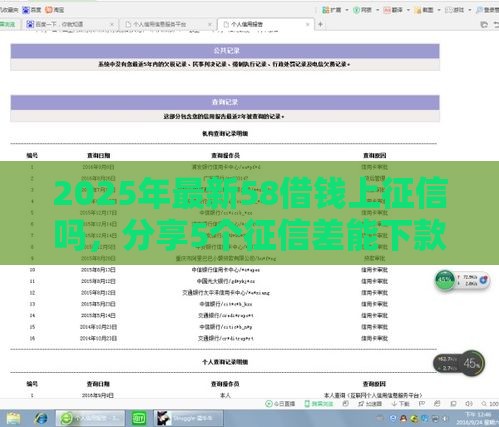This screenshot has width=499, height=427.
Task: Expand the dropdown arrow beside 游戏
Action: 470,10
